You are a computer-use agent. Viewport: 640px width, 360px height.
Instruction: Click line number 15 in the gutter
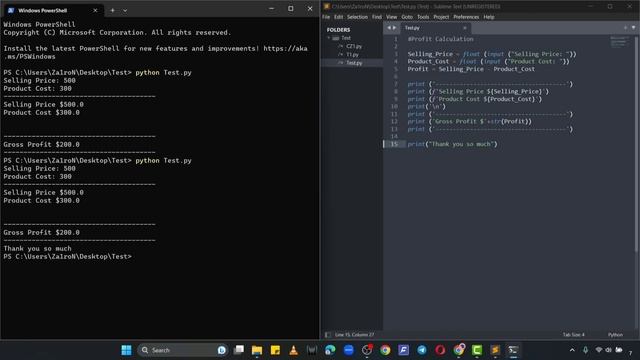coord(394,144)
